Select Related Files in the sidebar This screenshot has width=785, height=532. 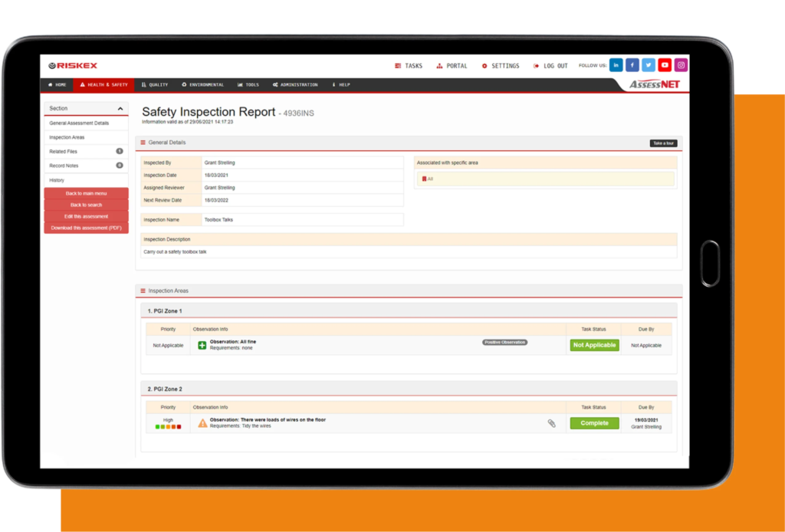(64, 152)
